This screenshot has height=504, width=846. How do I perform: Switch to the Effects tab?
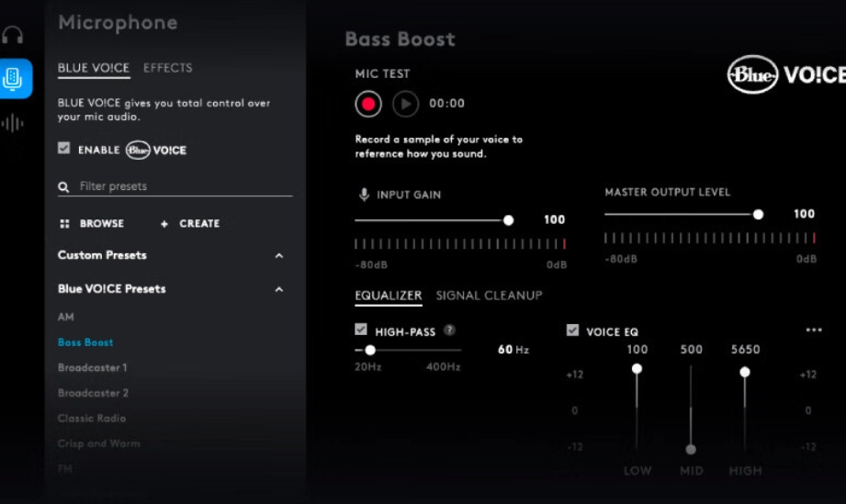point(168,68)
